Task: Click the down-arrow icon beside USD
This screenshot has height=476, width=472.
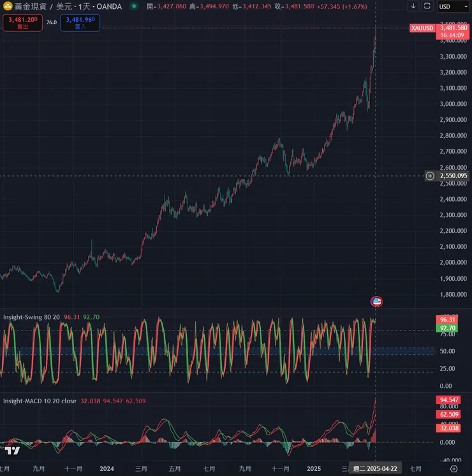Action: [413, 6]
